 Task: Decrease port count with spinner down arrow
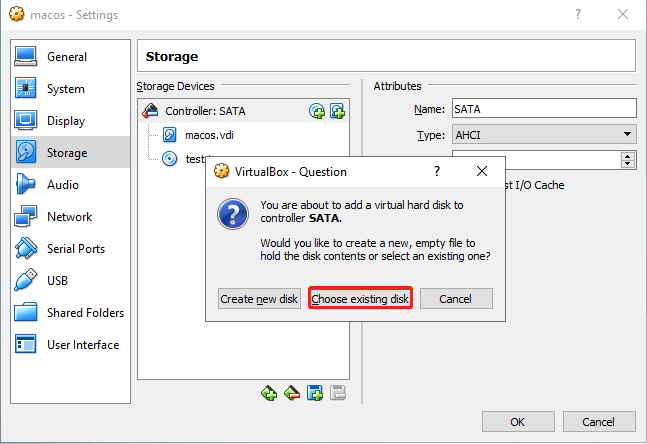628,163
